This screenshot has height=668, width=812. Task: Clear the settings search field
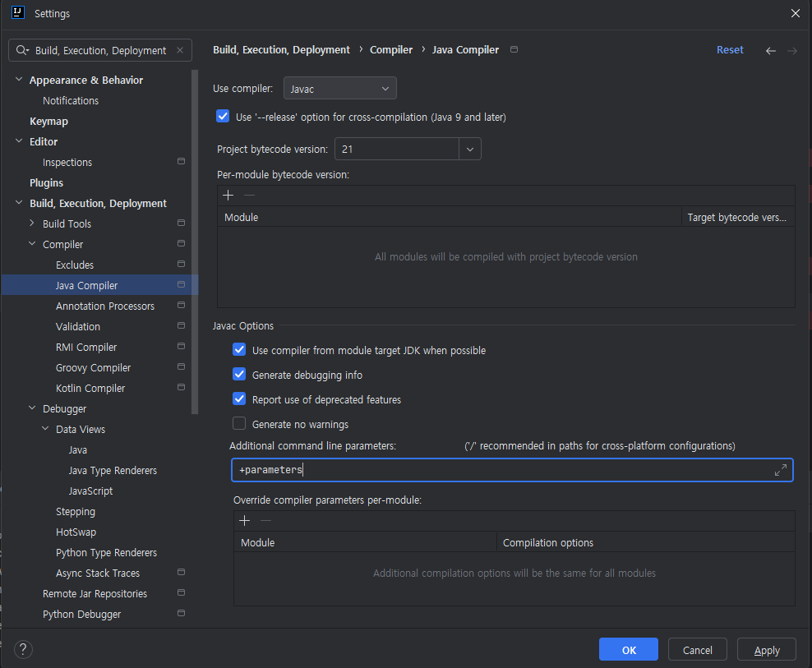(180, 51)
